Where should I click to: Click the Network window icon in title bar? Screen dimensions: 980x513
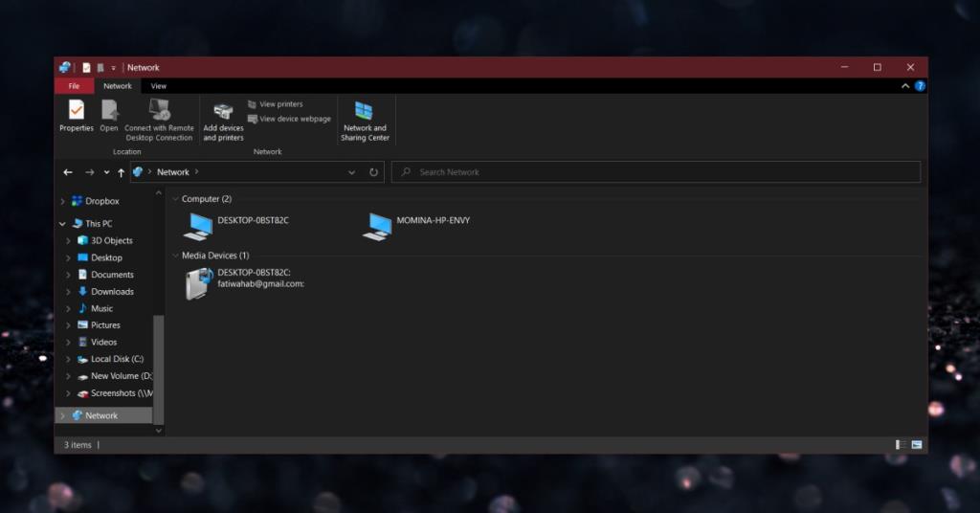[65, 68]
